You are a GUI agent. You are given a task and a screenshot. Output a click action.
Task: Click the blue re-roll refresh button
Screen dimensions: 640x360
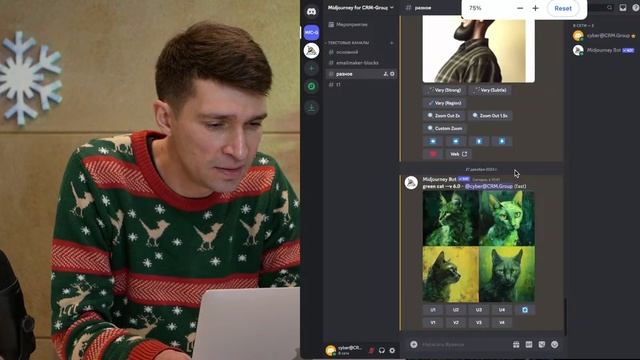pos(525,310)
